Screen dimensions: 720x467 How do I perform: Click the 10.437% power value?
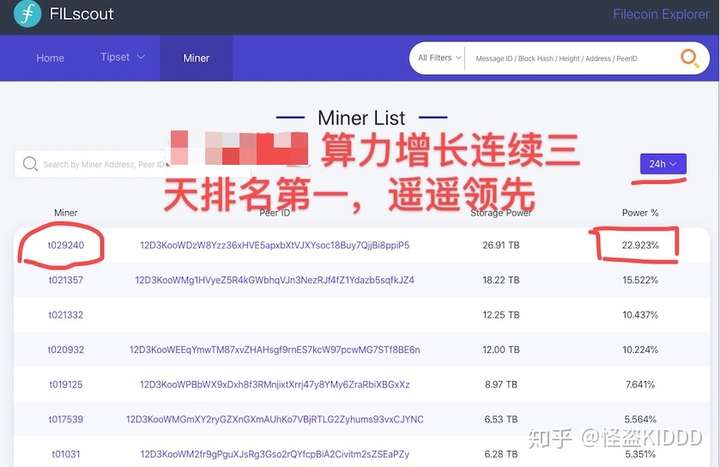(640, 315)
